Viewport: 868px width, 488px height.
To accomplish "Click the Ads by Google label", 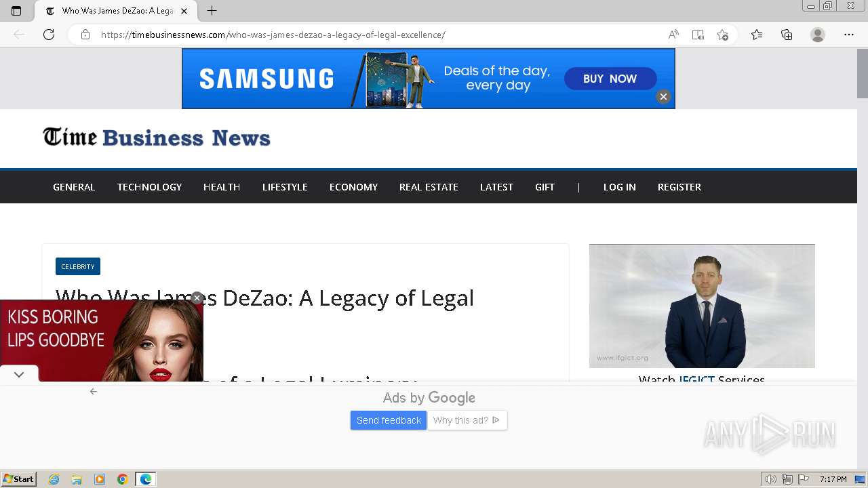I will click(429, 398).
